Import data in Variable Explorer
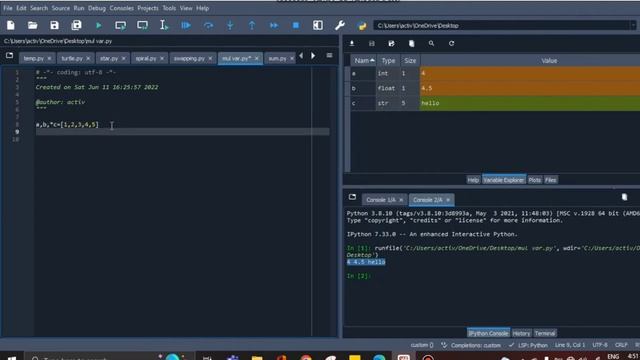The height and width of the screenshot is (360, 640). (352, 43)
